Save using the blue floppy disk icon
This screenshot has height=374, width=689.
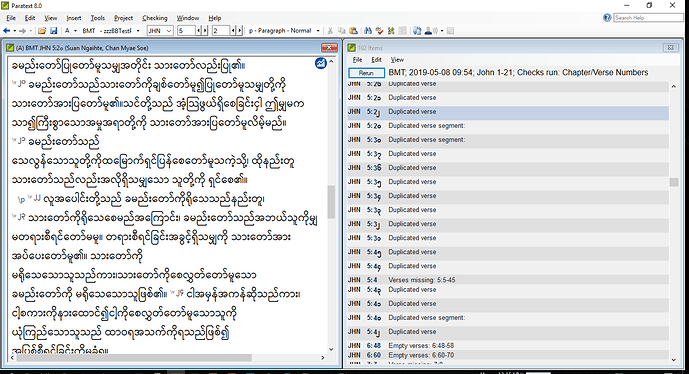(53, 31)
